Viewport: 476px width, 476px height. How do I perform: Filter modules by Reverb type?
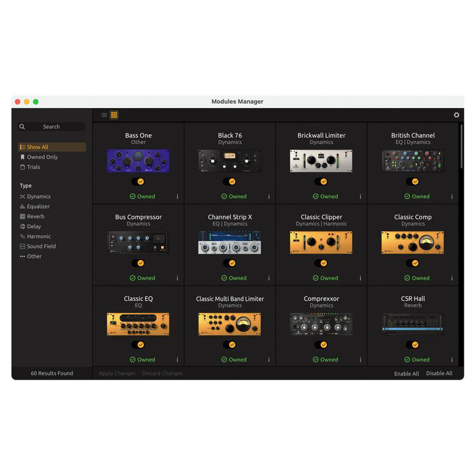tap(32, 217)
